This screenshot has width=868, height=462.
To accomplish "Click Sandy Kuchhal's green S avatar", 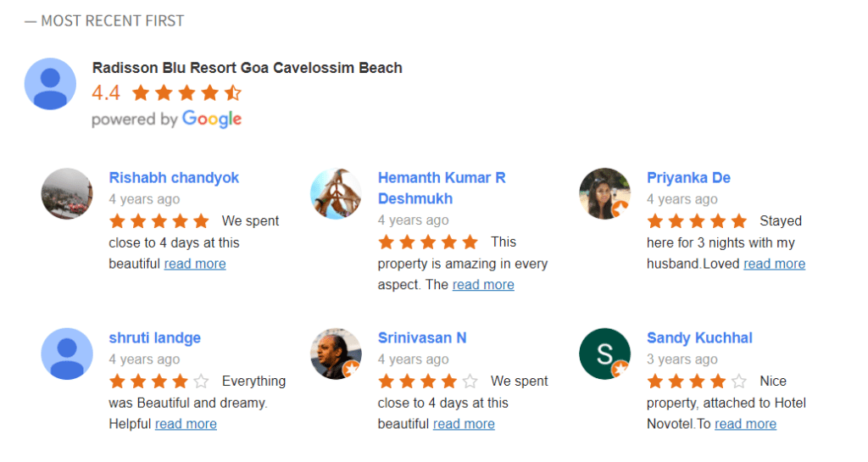I will pyautogui.click(x=604, y=353).
